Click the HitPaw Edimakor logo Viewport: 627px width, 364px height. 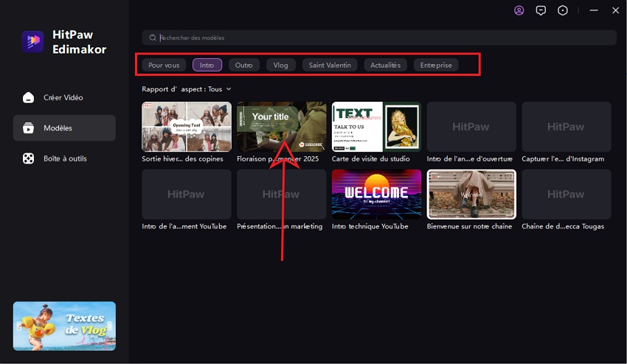point(32,42)
